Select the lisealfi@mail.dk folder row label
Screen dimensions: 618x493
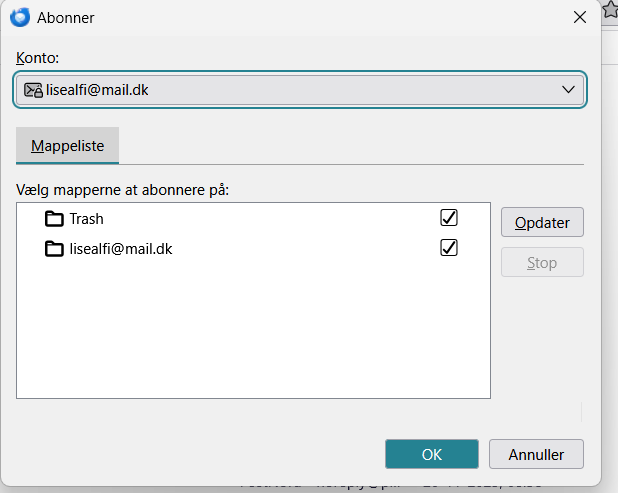tap(120, 248)
